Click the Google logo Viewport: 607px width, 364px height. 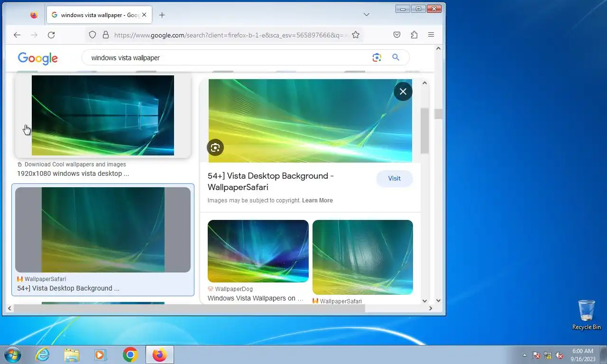coord(38,58)
